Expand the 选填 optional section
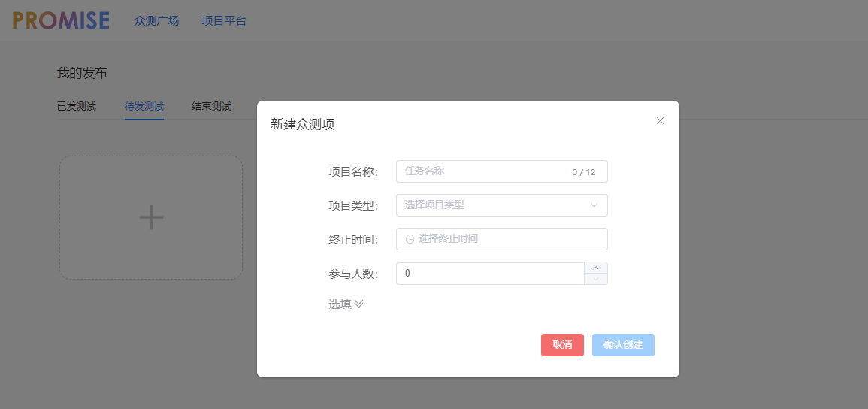This screenshot has height=409, width=868. 346,304
